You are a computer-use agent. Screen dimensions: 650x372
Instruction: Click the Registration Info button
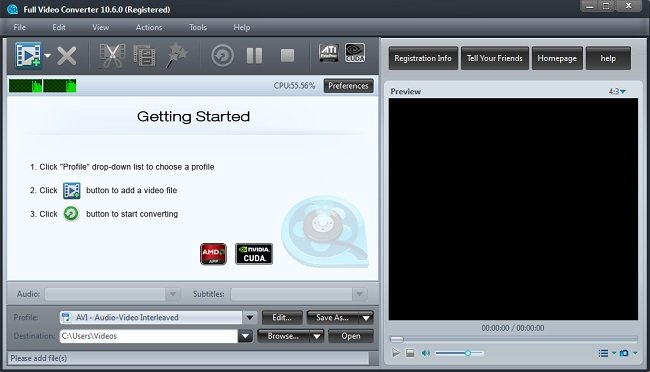tap(423, 58)
